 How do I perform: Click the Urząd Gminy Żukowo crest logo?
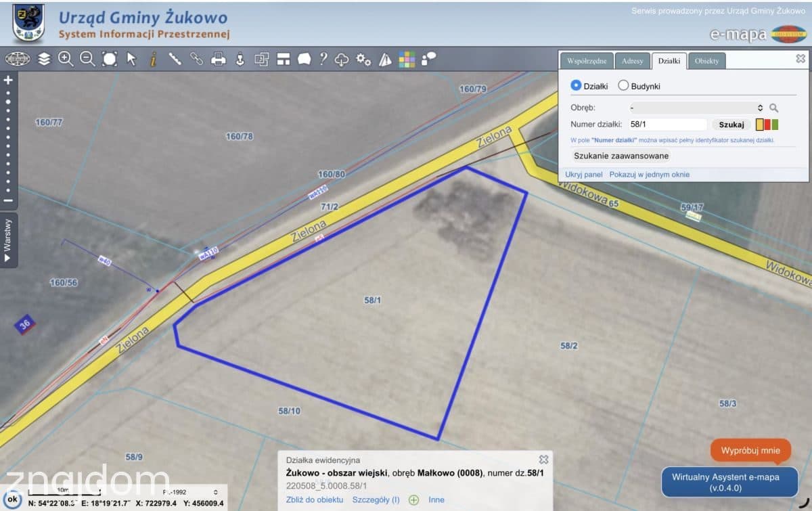[x=28, y=22]
